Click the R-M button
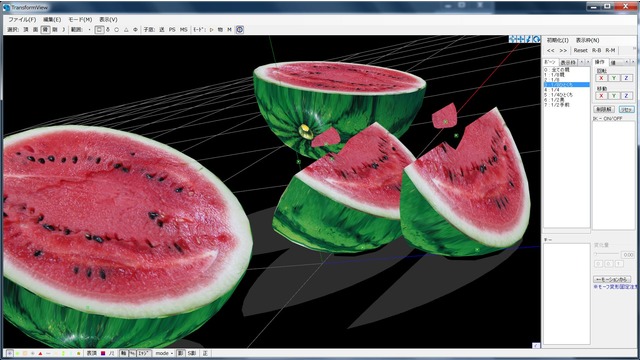 610,50
